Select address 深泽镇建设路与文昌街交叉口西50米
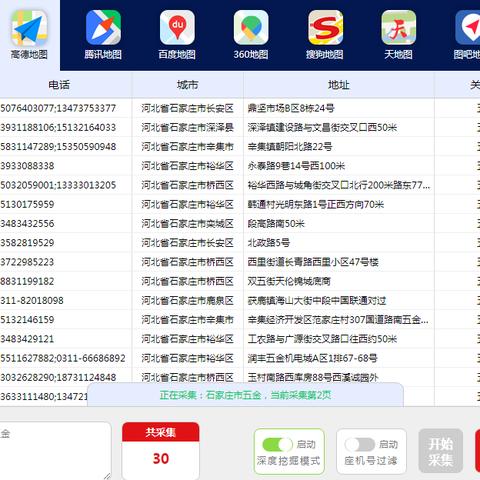 (322, 128)
